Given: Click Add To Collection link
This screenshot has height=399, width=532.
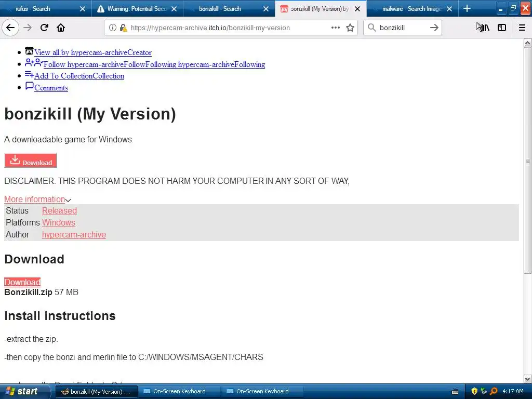Looking at the screenshot, I should pos(79,76).
